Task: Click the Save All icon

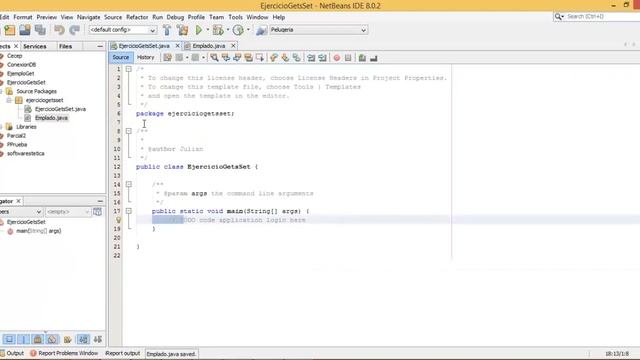Action: 40,30
